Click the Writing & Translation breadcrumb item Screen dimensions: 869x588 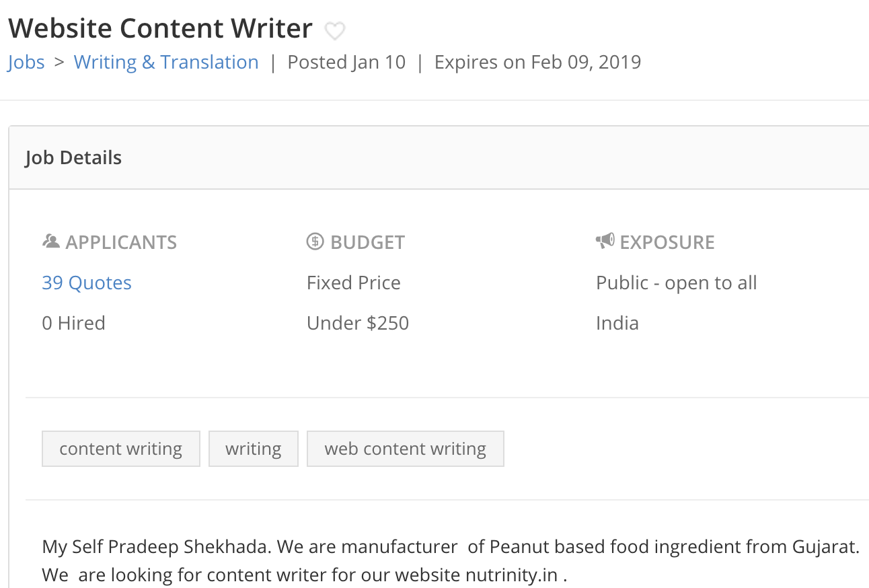[166, 62]
